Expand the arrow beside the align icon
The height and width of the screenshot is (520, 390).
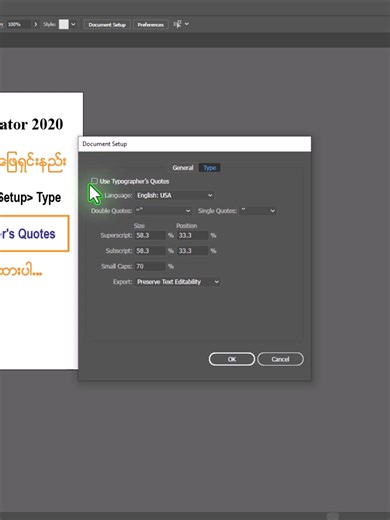(187, 24)
